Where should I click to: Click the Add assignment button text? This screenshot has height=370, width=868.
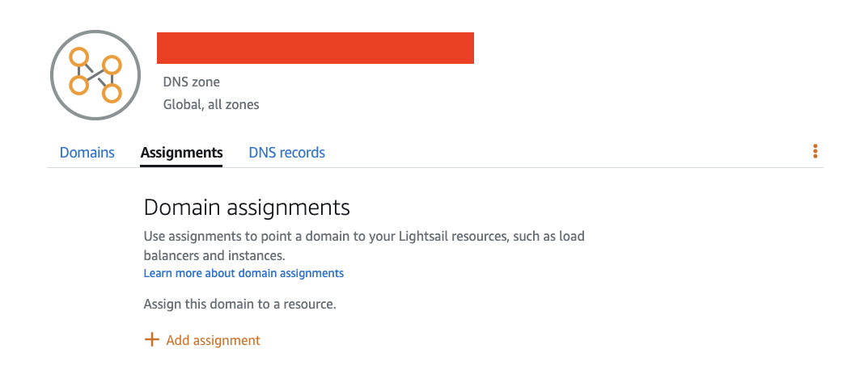213,341
